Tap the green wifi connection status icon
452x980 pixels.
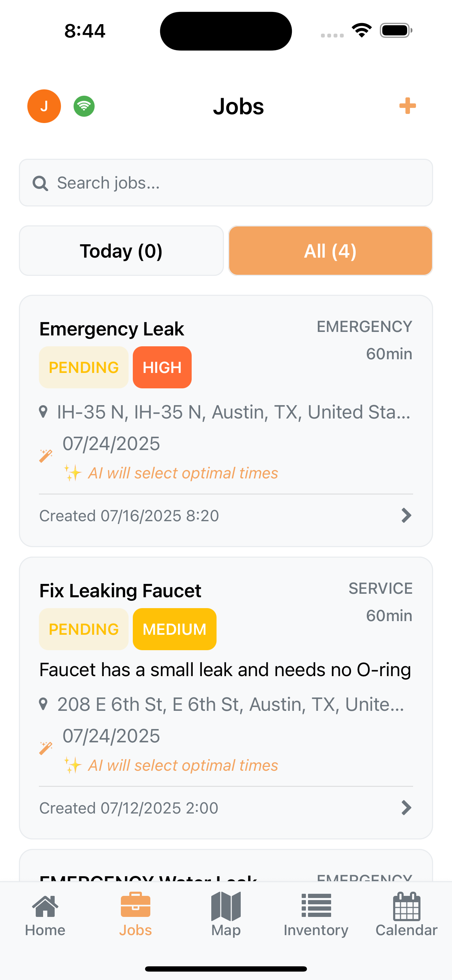[x=84, y=106]
